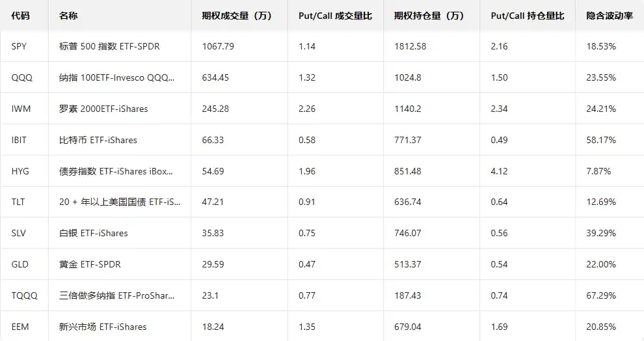The height and width of the screenshot is (341, 644).
Task: Open the SPY ticker code
Action: coord(20,46)
